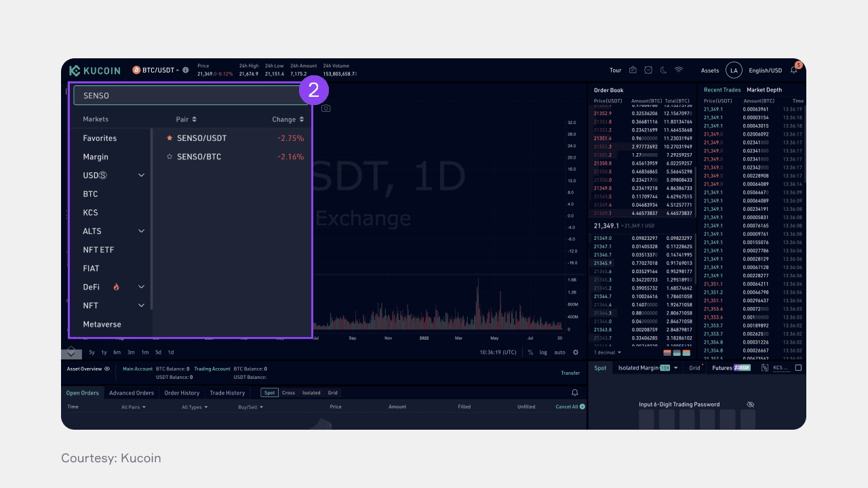Open the notifications bell in header
Viewport: 868px width, 488px height.
(x=794, y=70)
